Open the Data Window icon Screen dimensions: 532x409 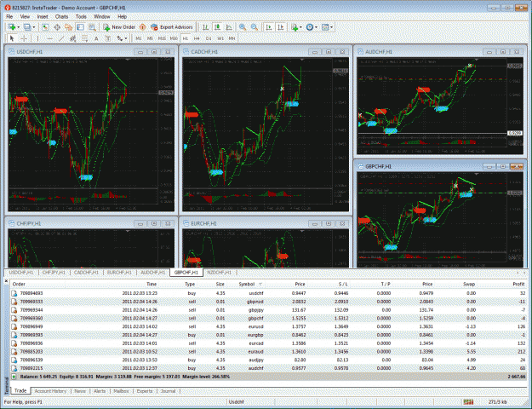click(57, 27)
